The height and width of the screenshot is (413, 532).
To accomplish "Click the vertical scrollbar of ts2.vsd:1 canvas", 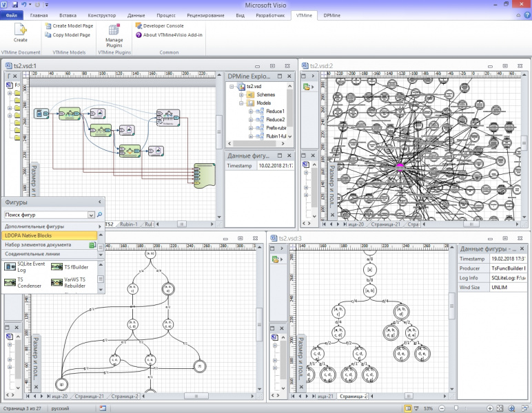I will click(219, 132).
